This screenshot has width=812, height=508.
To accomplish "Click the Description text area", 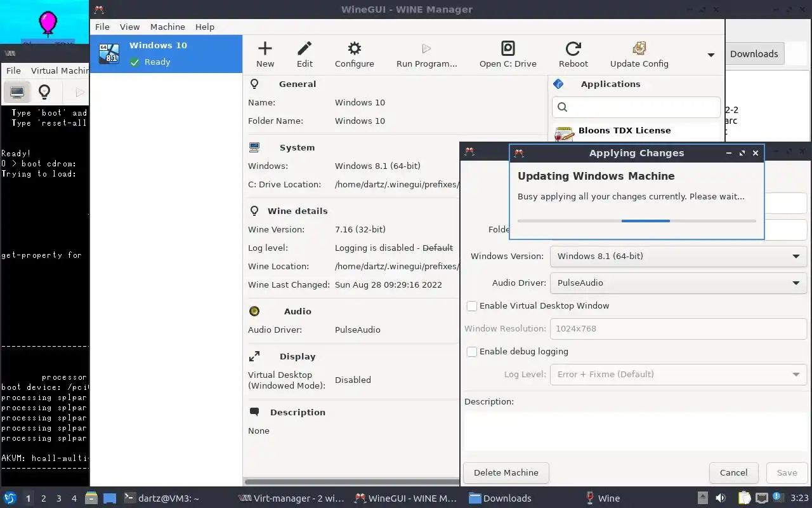I will pos(636,432).
